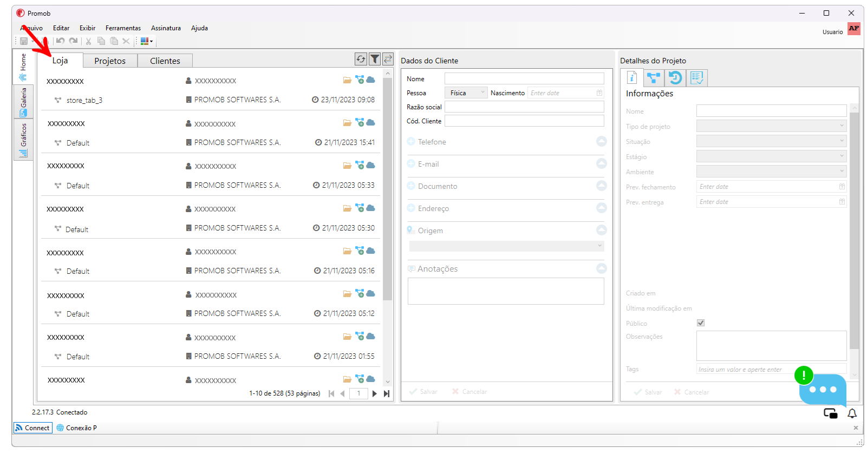Collapse the Documento section arrow
The image size is (868, 454).
[602, 186]
